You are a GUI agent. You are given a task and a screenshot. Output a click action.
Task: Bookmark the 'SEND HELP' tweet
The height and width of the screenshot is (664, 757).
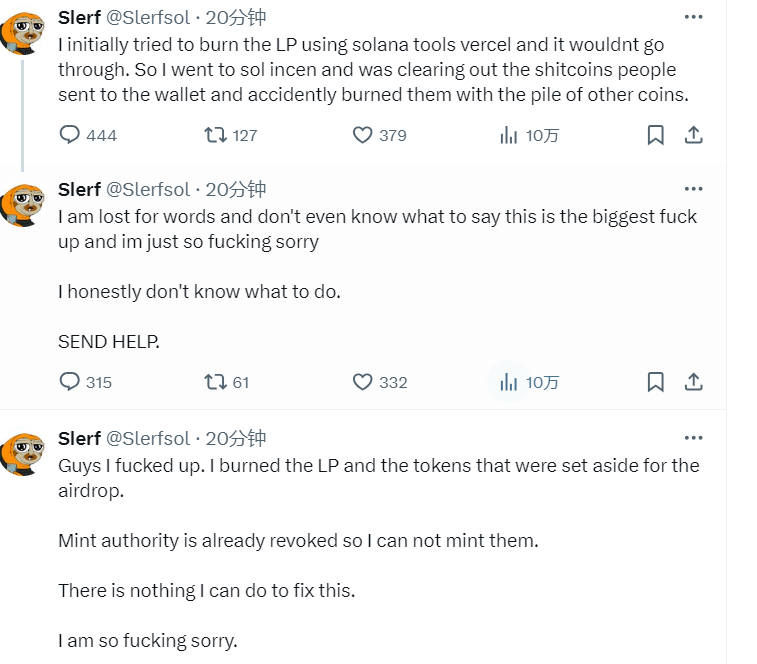coord(655,382)
